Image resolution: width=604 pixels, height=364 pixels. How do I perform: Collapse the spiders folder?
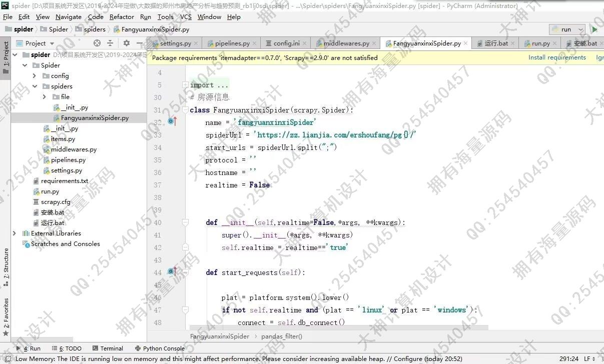[34, 86]
